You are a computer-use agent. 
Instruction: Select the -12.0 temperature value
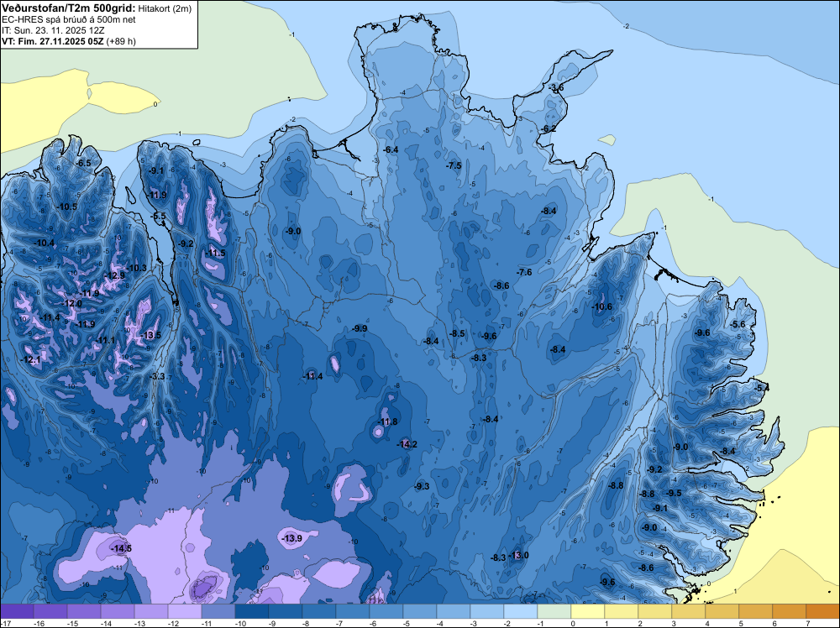(x=72, y=304)
